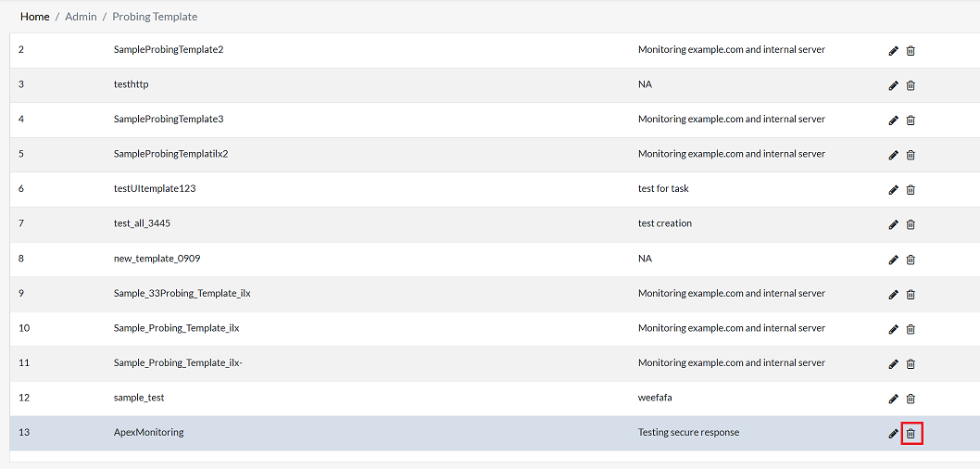This screenshot has width=980, height=469.
Task: Select the sample_test row name
Action: click(139, 398)
